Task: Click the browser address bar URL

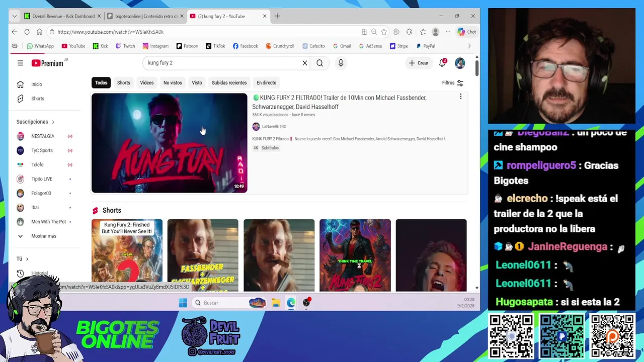Action: [110, 32]
